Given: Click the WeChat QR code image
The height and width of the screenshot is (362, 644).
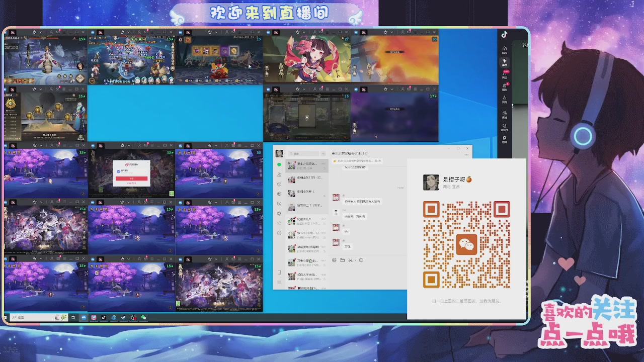Looking at the screenshot, I should (x=466, y=244).
